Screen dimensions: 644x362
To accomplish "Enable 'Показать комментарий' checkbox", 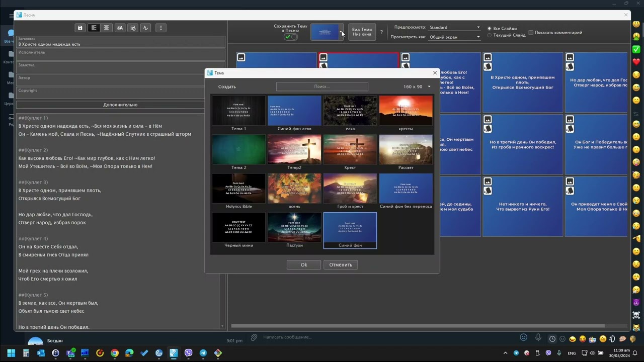I will click(x=531, y=33).
